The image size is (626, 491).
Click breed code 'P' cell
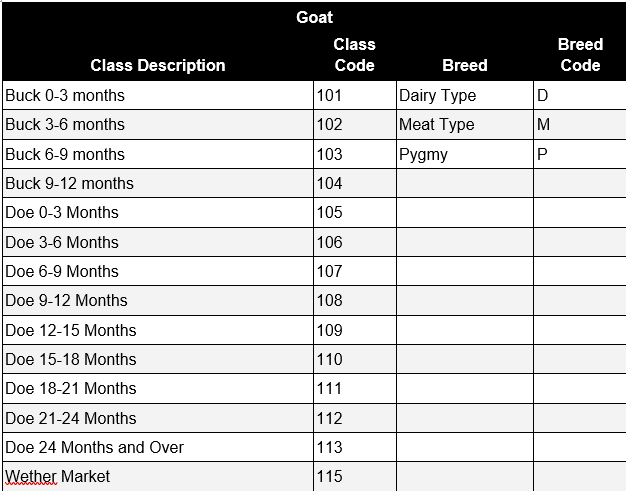(x=580, y=154)
